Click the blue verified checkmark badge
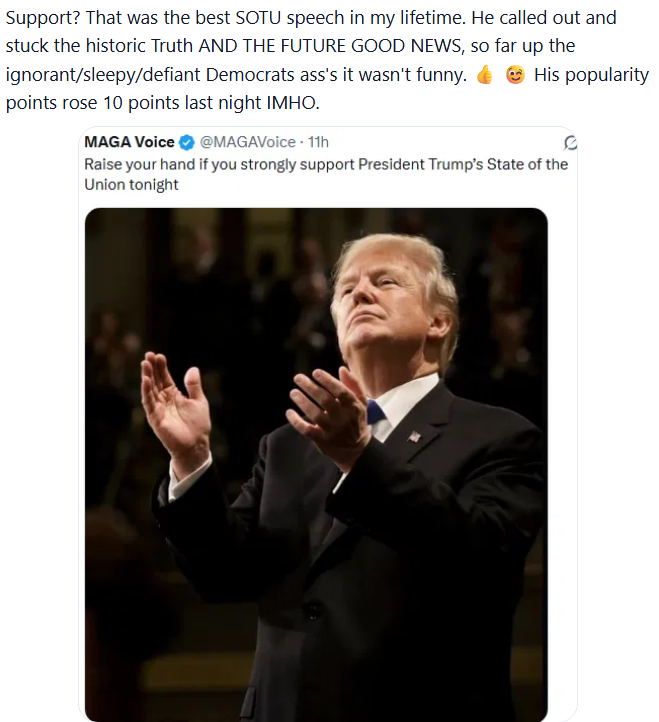 187,142
